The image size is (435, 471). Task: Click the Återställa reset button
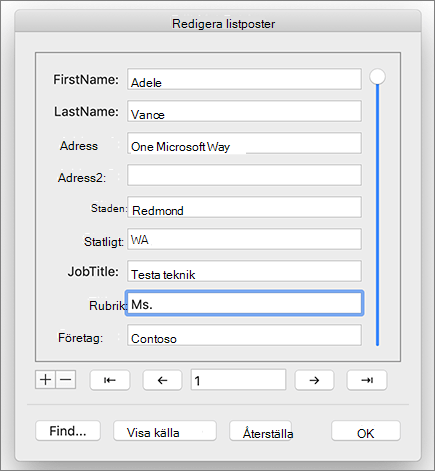point(261,431)
